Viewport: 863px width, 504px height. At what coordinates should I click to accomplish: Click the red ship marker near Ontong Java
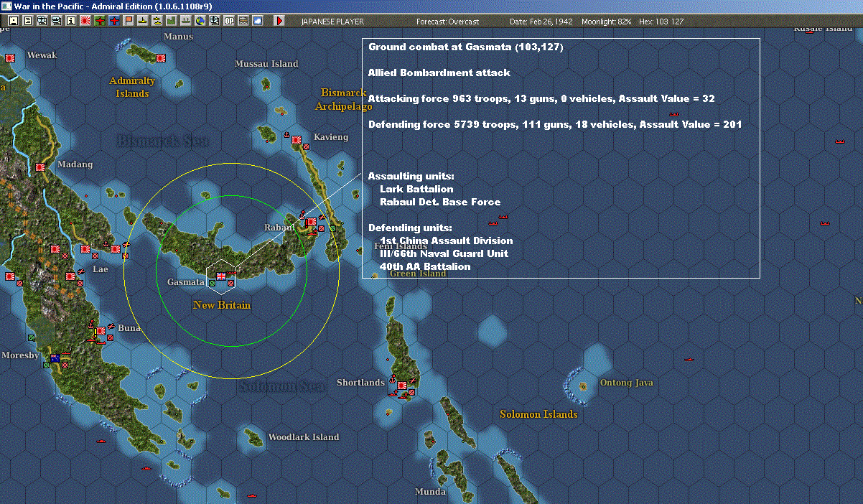(x=689, y=359)
